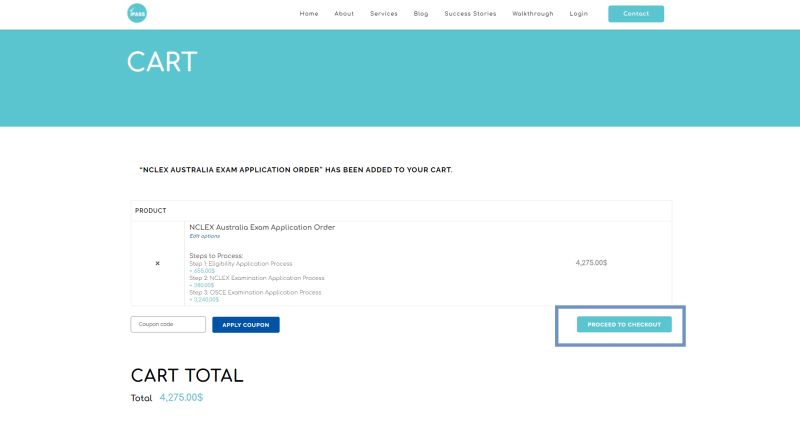Visit the Blog page
This screenshot has width=800, height=435.
pos(421,14)
